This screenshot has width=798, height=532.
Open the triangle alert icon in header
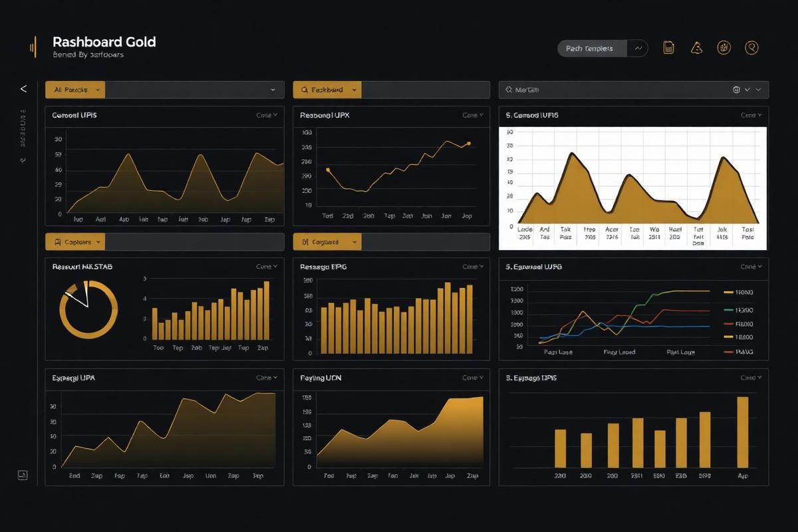pyautogui.click(x=696, y=47)
